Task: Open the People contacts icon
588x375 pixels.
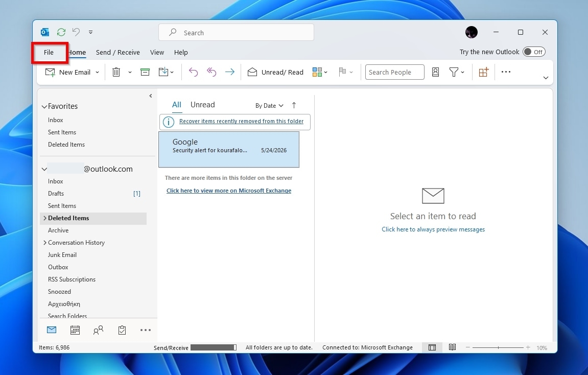Action: pos(98,330)
